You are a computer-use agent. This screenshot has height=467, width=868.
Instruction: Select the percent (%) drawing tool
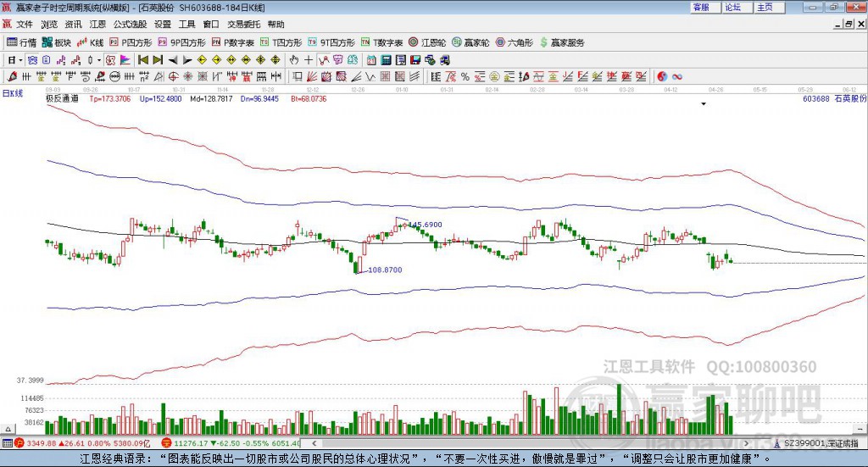click(x=465, y=77)
